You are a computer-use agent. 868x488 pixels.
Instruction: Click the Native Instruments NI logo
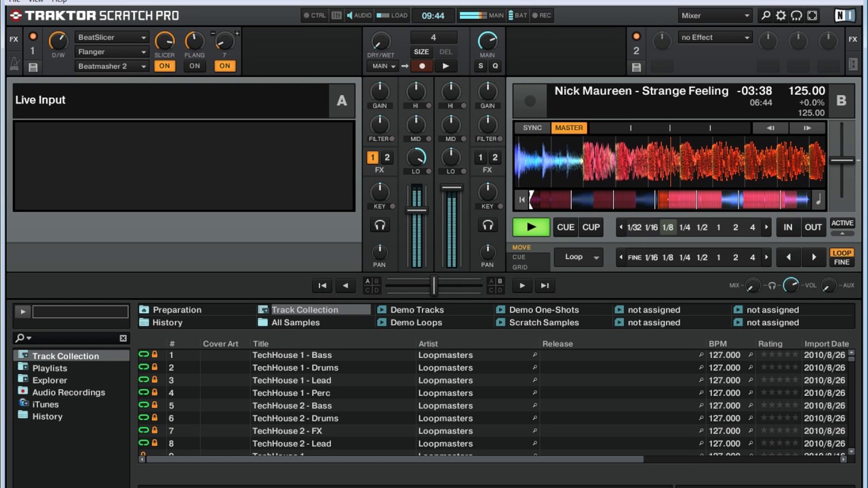point(844,16)
